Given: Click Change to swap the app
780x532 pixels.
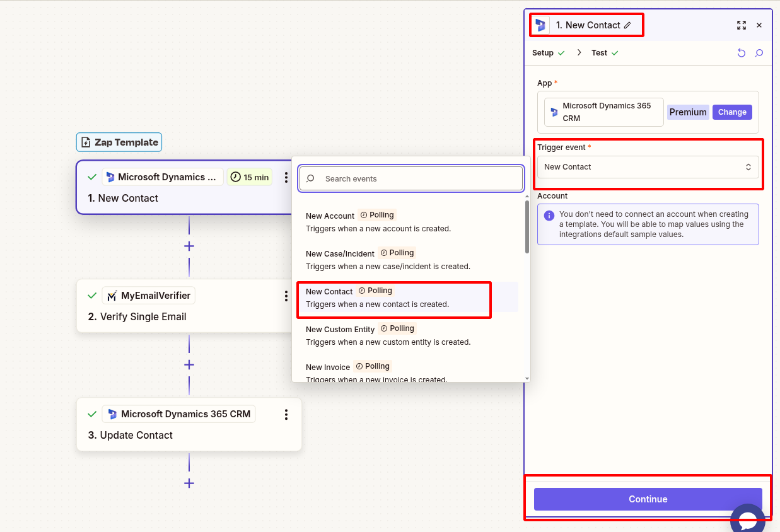Looking at the screenshot, I should (732, 112).
